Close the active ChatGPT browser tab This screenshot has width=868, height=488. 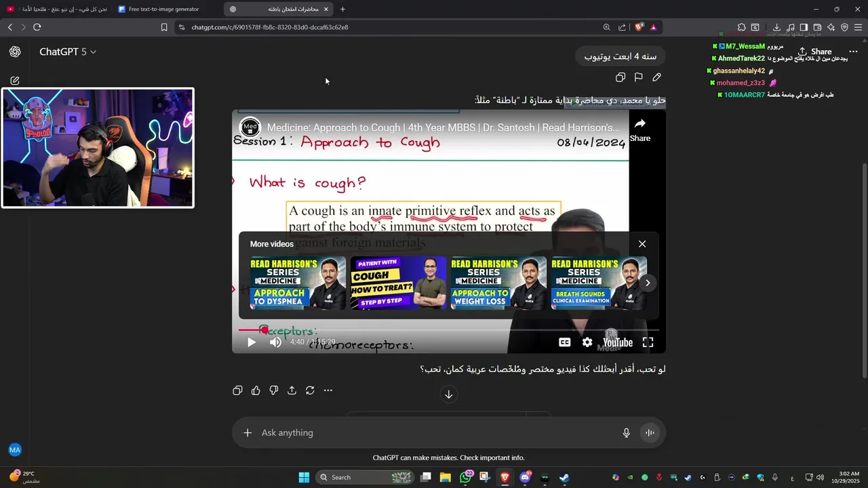[x=326, y=9]
